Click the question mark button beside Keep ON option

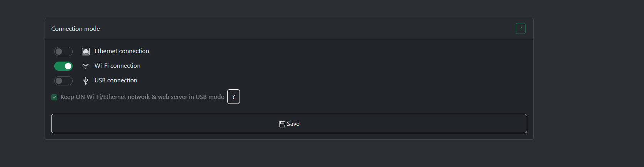(233, 97)
